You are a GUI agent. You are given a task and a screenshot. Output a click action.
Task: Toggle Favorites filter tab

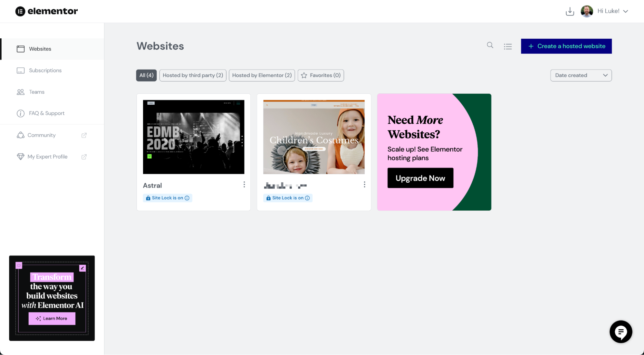click(321, 75)
